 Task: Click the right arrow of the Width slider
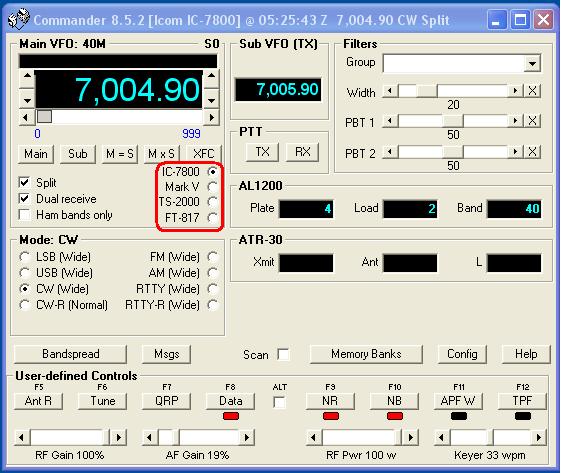click(515, 91)
